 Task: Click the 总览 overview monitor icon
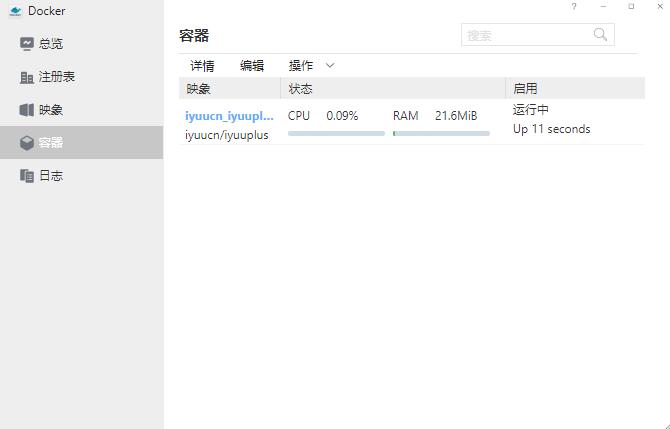tap(26, 44)
